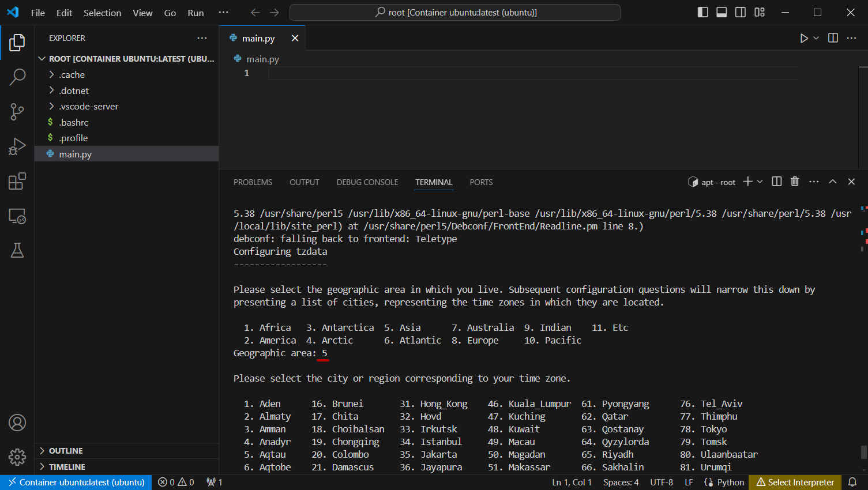Open the Run and Debug view
The height and width of the screenshot is (490, 868).
(x=17, y=146)
